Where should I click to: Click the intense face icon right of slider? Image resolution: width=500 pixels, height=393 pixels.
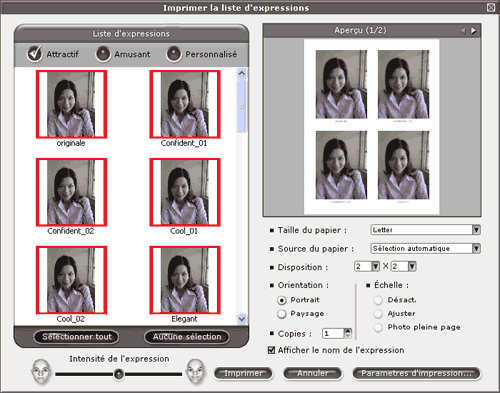coord(195,372)
